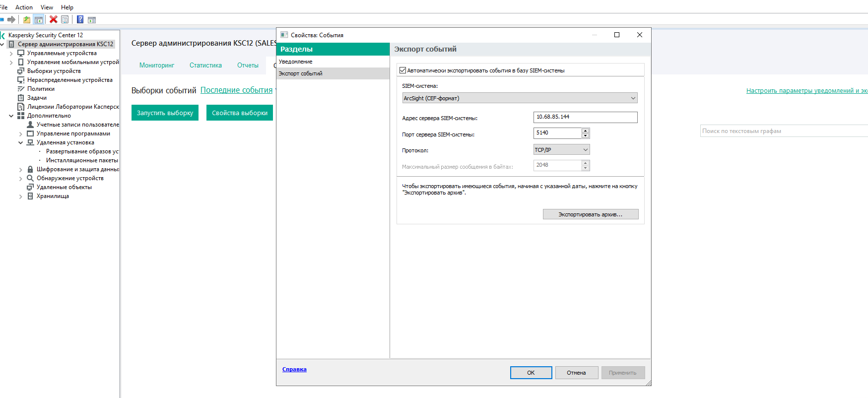Click the person icon for Учетные записи пользователей
Image resolution: width=868 pixels, height=398 pixels.
point(30,125)
